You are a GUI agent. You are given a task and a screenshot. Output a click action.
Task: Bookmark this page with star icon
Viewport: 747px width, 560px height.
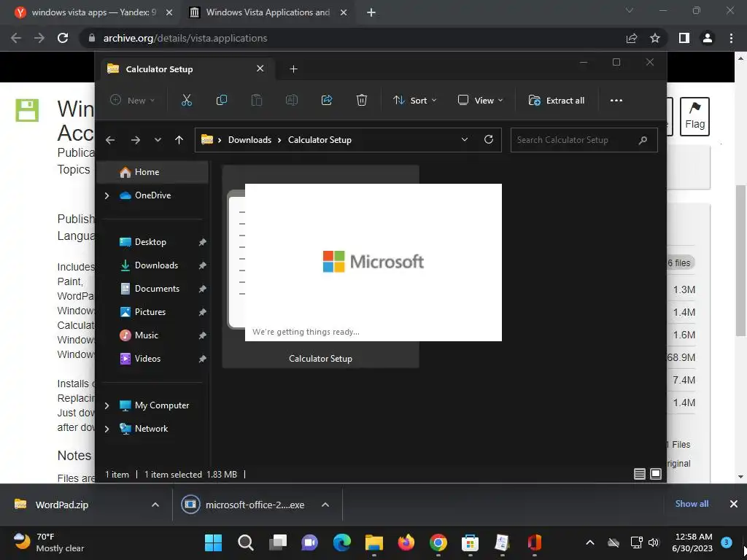655,38
